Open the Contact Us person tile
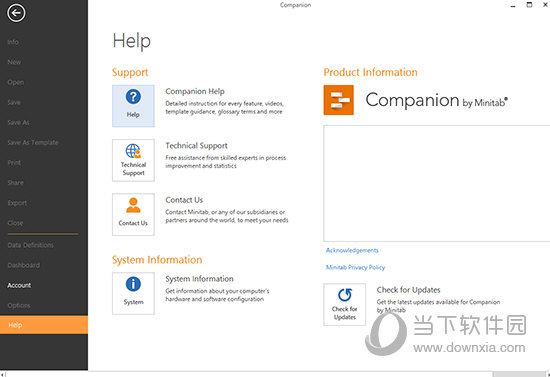The width and height of the screenshot is (550, 377). coord(133,214)
